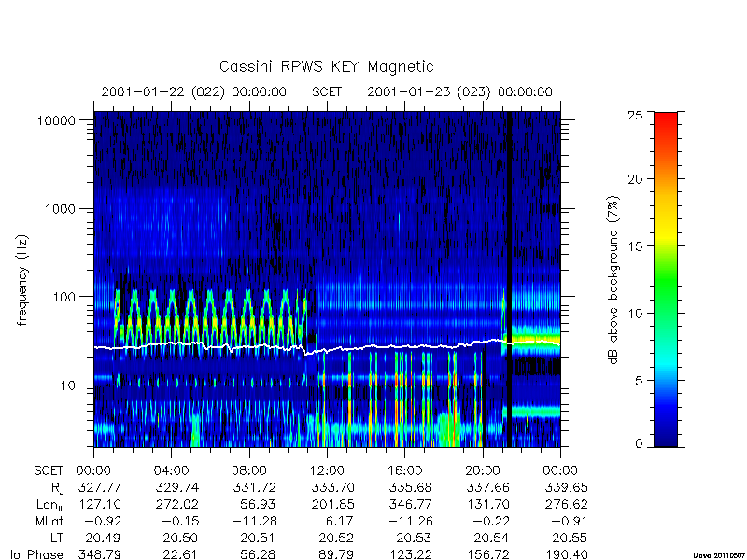
Task: Pick the red top of the colorbar
Action: (666, 121)
